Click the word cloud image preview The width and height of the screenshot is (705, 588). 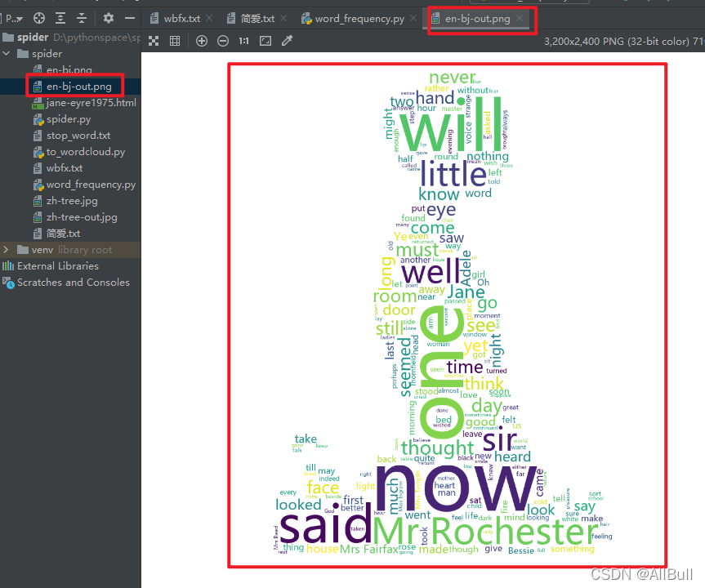[x=448, y=315]
